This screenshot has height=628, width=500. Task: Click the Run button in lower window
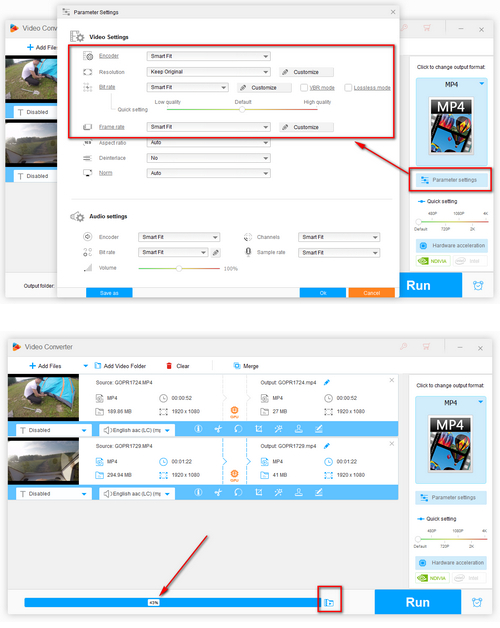pos(417,602)
